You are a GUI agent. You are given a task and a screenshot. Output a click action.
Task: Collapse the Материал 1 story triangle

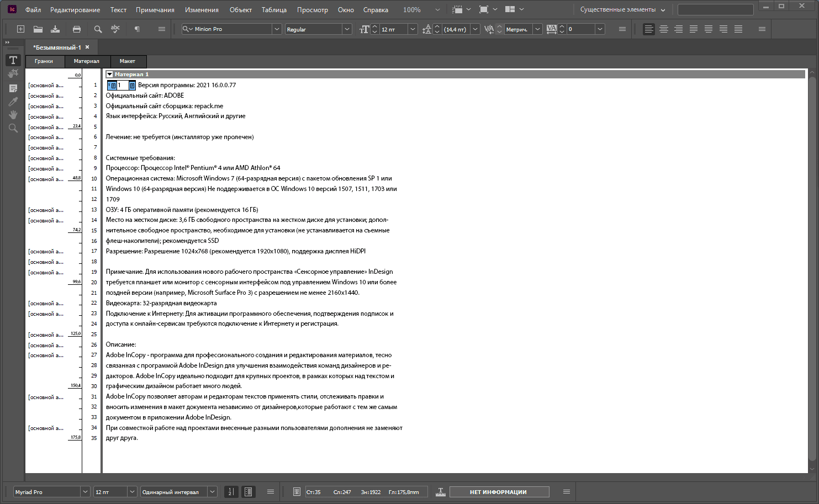110,75
